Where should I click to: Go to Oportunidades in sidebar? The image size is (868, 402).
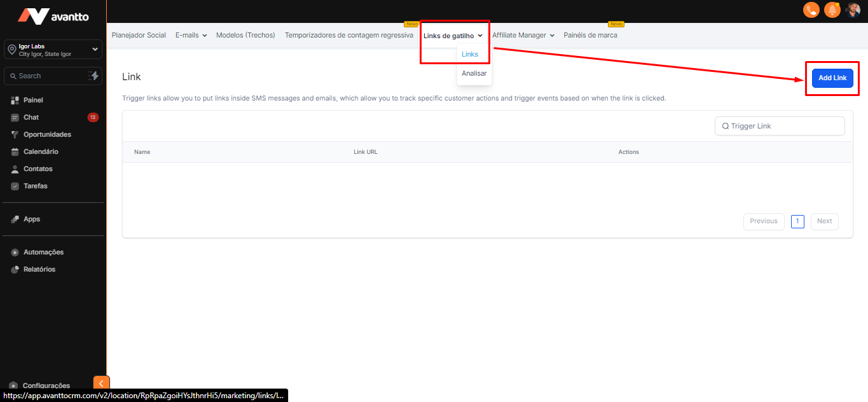point(47,135)
